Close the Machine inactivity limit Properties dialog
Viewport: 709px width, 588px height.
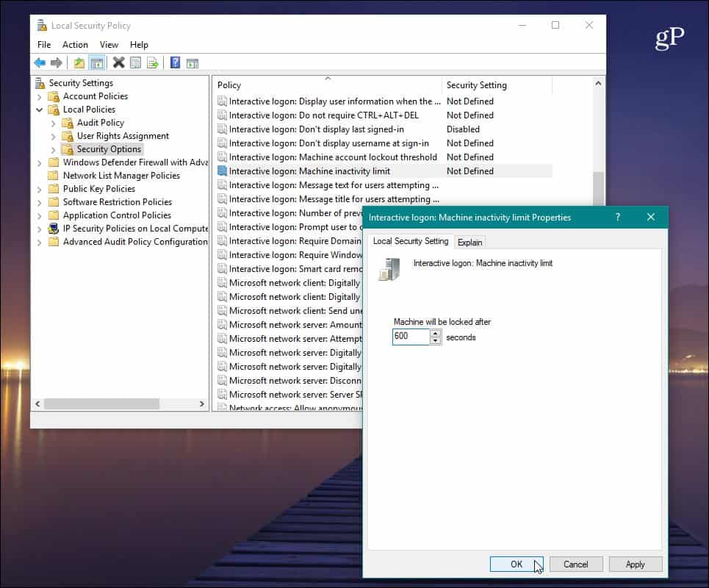(x=651, y=217)
